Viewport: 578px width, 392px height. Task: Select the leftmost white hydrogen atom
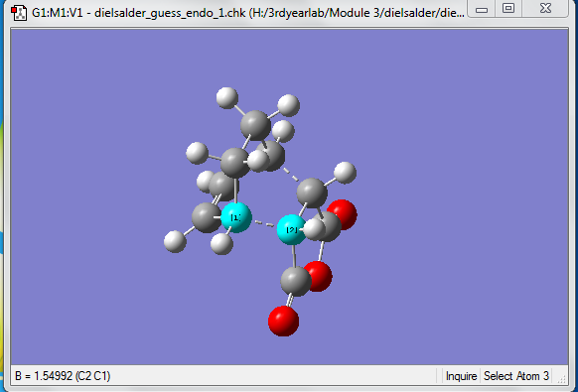click(175, 242)
